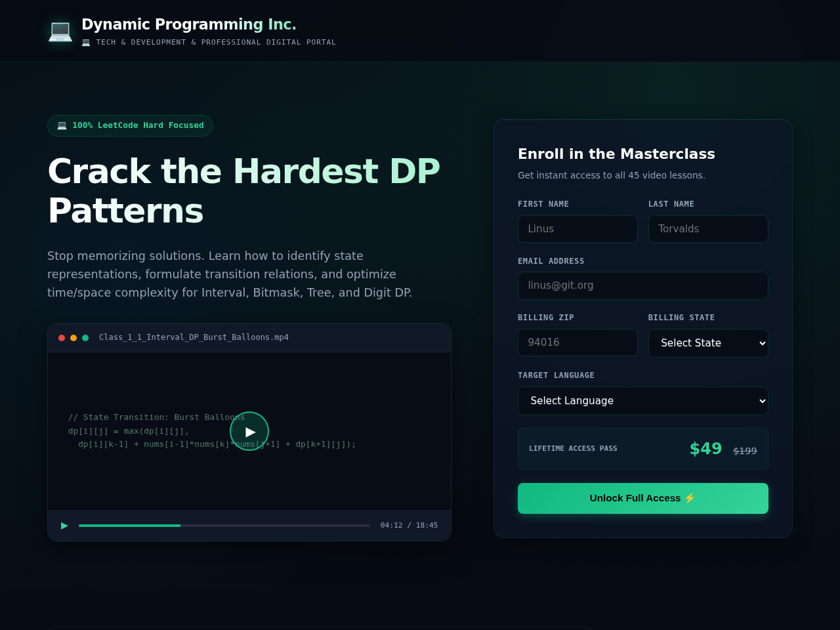Click Unlock Full Access button
Screen dimensions: 840x630
tap(643, 498)
